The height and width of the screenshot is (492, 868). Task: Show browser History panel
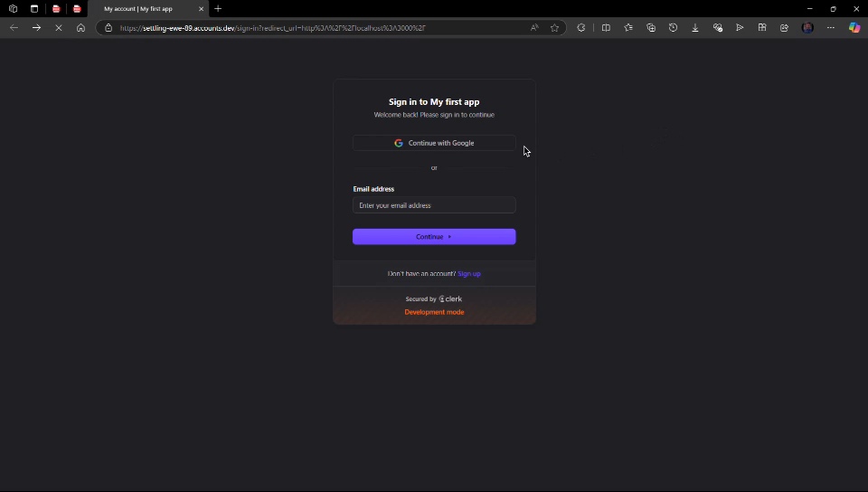(673, 28)
